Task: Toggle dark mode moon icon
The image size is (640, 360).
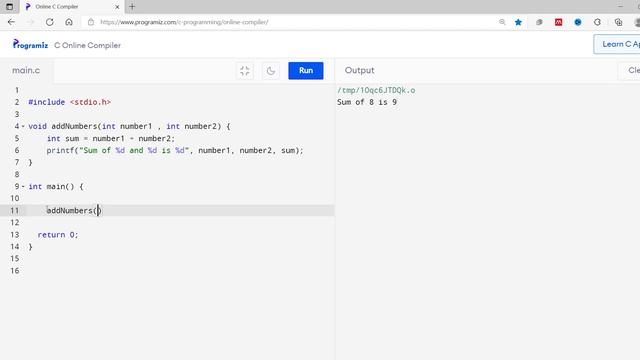Action: point(271,71)
